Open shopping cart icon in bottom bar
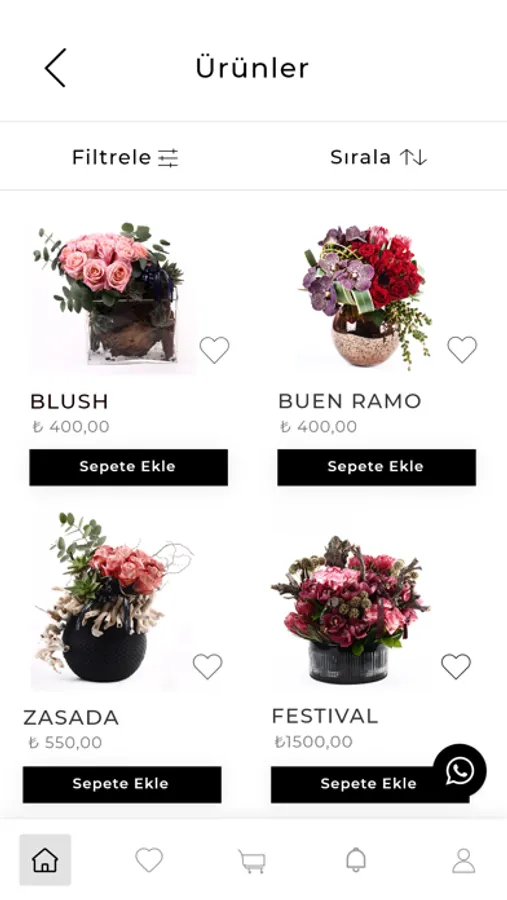507x900 pixels. click(252, 861)
